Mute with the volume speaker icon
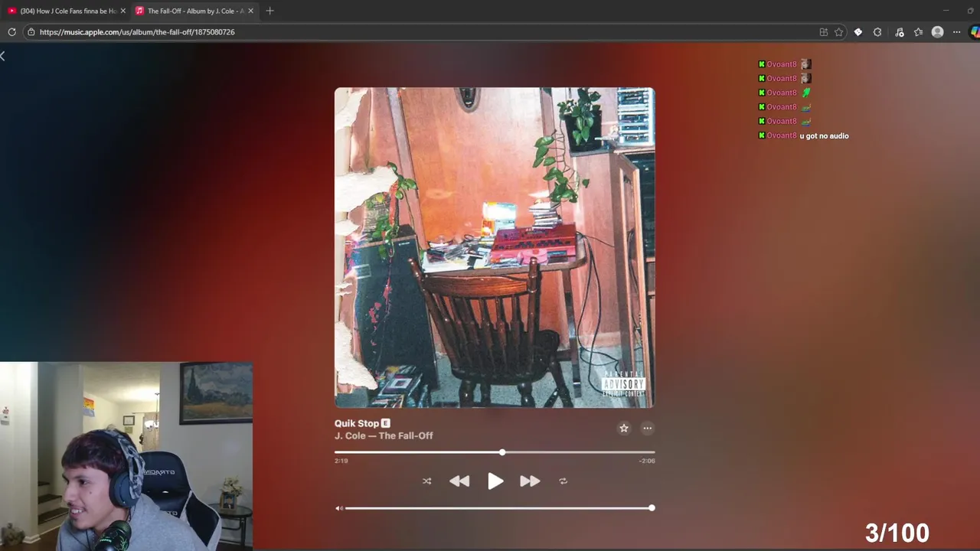980x551 pixels. (x=339, y=508)
